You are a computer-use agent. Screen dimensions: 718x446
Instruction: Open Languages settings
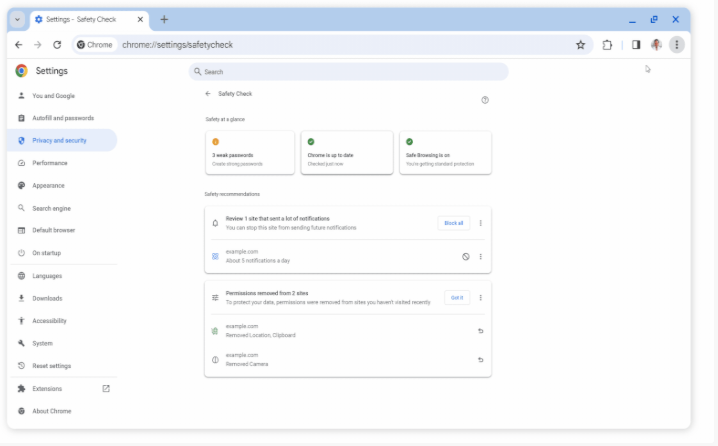tap(62, 276)
